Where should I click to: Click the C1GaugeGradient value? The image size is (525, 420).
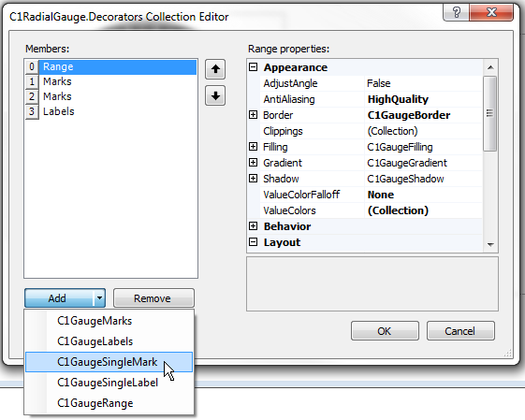407,163
